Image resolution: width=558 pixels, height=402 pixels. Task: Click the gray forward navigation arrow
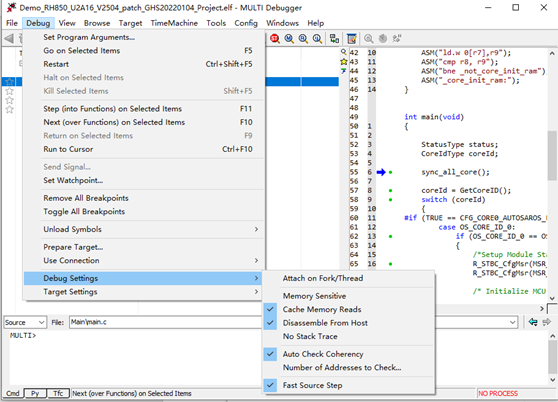(x=547, y=322)
